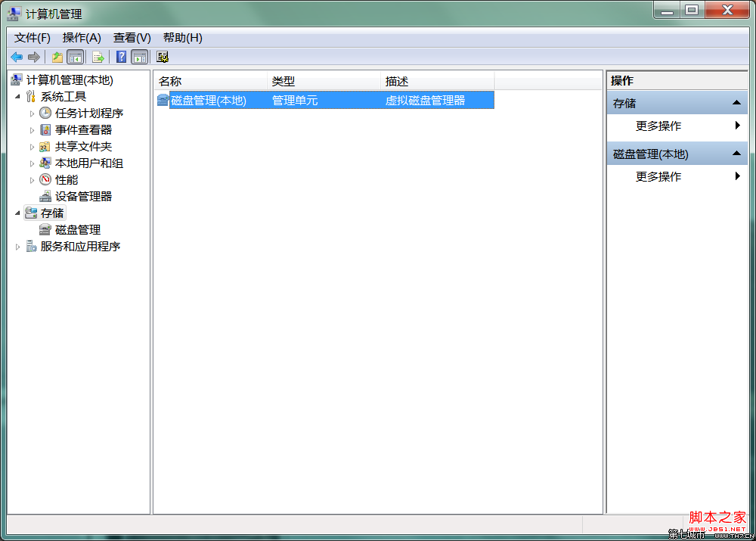
Task: Click the rightmost disk management toolbar icon
Action: coord(160,57)
